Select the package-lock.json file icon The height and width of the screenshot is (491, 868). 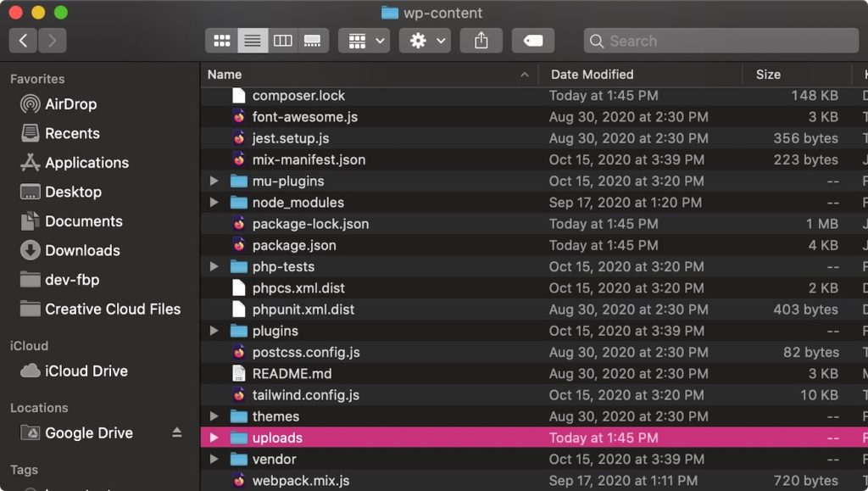pyautogui.click(x=238, y=224)
